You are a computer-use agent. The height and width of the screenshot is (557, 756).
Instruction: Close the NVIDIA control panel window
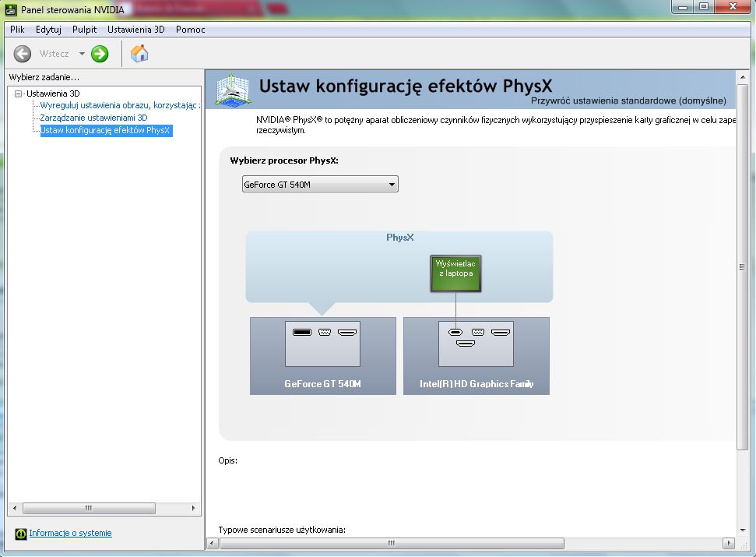[x=733, y=7]
